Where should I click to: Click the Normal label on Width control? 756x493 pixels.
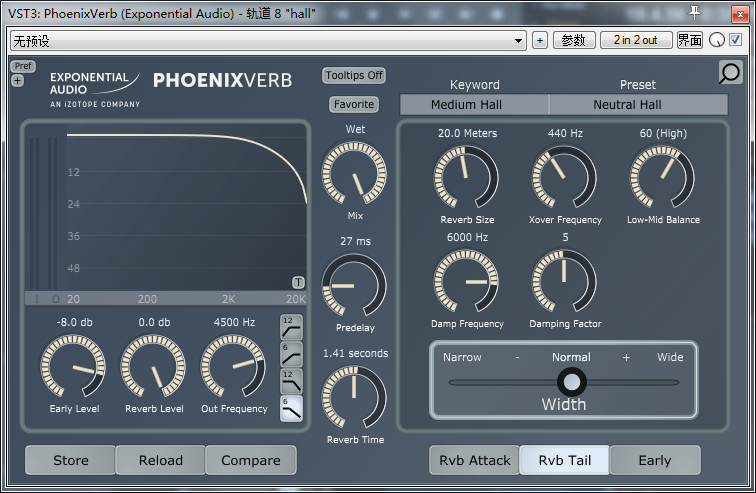571,357
